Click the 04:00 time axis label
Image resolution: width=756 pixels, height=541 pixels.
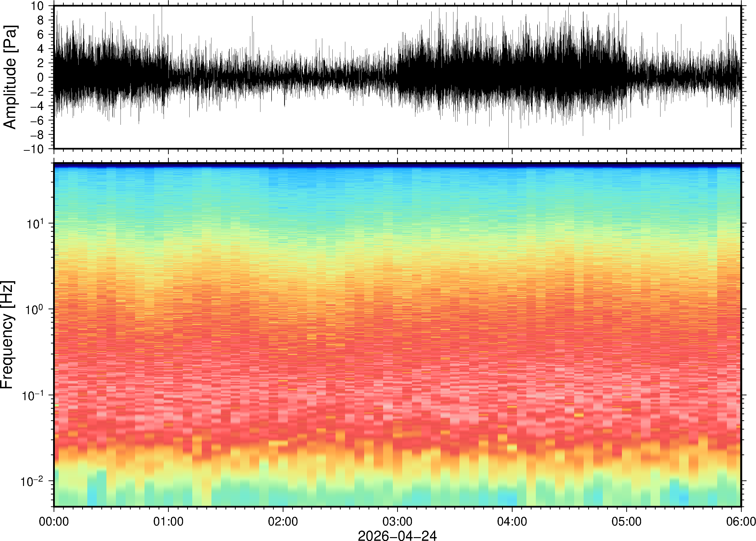(512, 521)
